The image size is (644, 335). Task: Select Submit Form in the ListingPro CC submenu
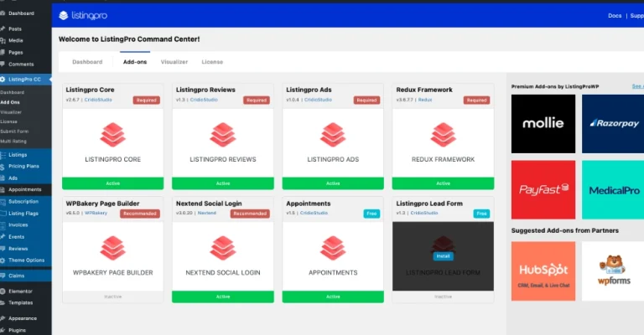pyautogui.click(x=14, y=131)
